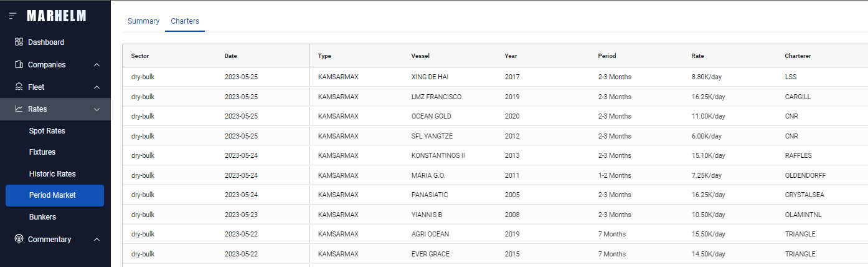Click the 14.50K/day rate cell
868x267 pixels.
pyautogui.click(x=709, y=255)
